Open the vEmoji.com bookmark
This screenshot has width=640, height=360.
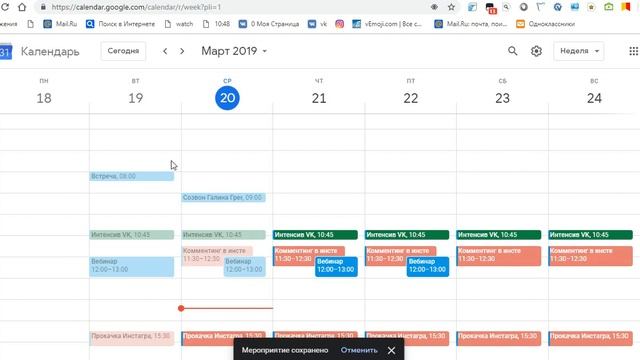click(x=387, y=24)
